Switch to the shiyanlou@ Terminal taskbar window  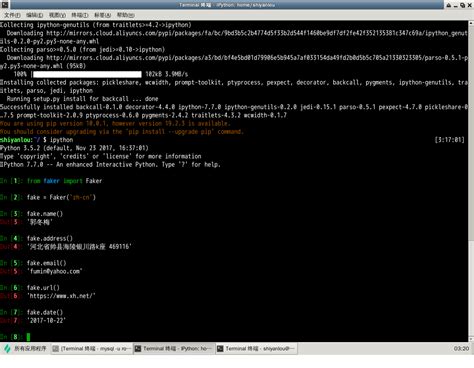click(x=256, y=349)
